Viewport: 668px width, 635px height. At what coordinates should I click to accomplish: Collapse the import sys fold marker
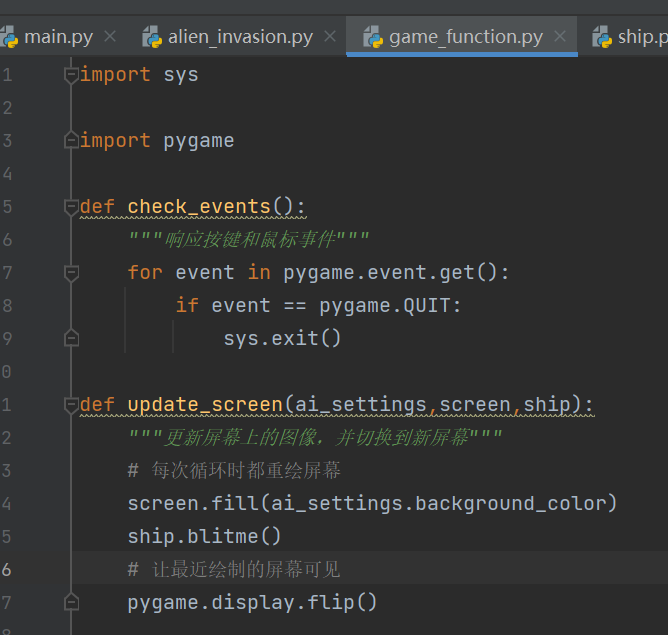click(x=71, y=75)
